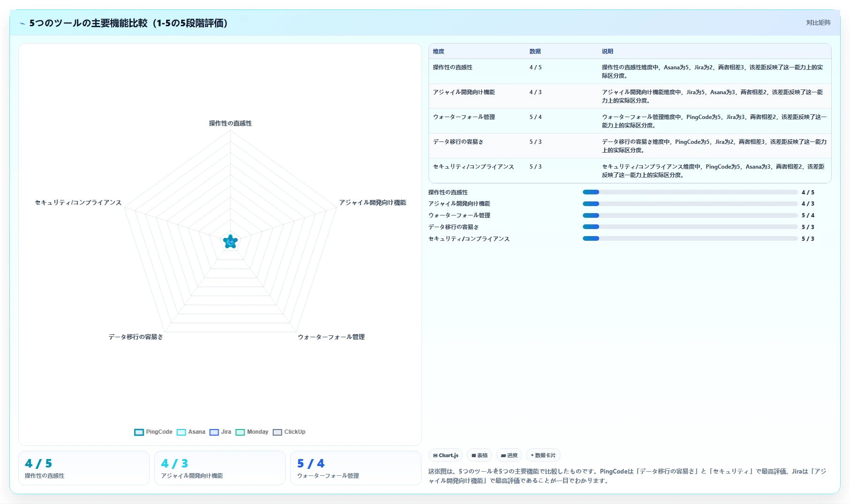Viewport: 850px width, 504px height.
Task: Click the 对比矩阵 label in header
Action: click(x=818, y=22)
